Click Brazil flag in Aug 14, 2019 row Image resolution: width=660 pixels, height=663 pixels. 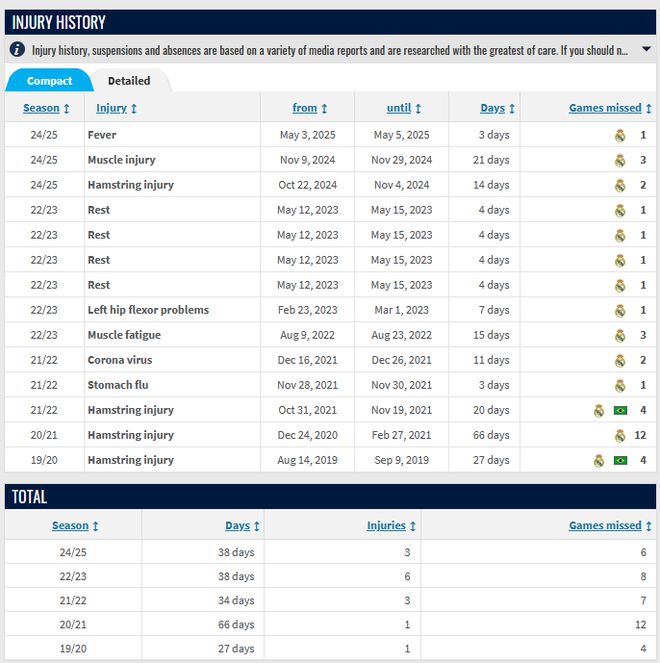(x=620, y=460)
